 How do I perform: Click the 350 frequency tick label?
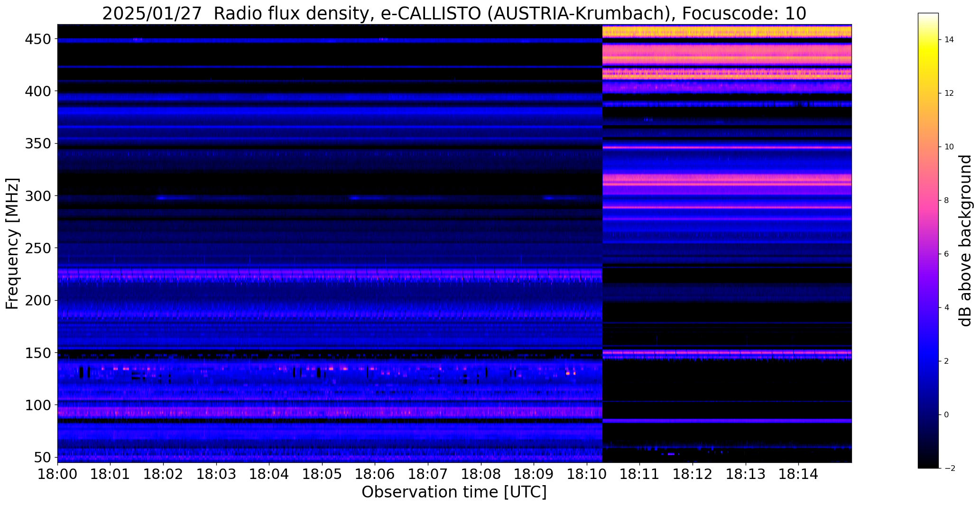37,143
